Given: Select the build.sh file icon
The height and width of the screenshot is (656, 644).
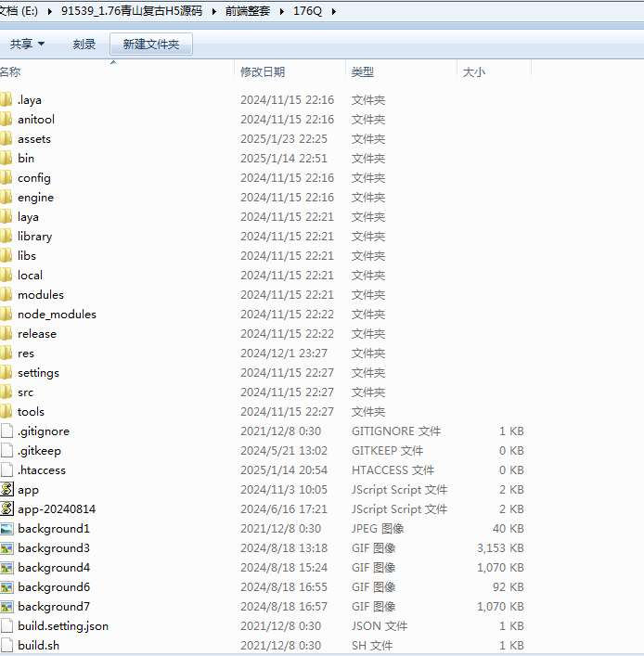Looking at the screenshot, I should (6, 646).
